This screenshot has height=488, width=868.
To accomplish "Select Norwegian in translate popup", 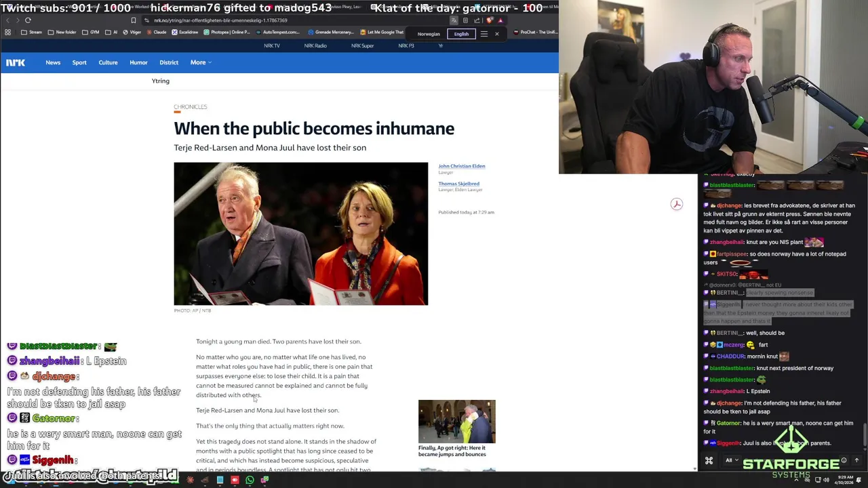I will tap(429, 34).
